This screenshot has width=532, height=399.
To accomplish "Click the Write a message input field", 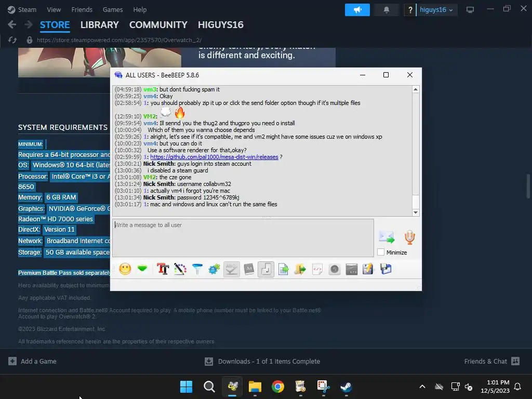I will click(x=243, y=238).
